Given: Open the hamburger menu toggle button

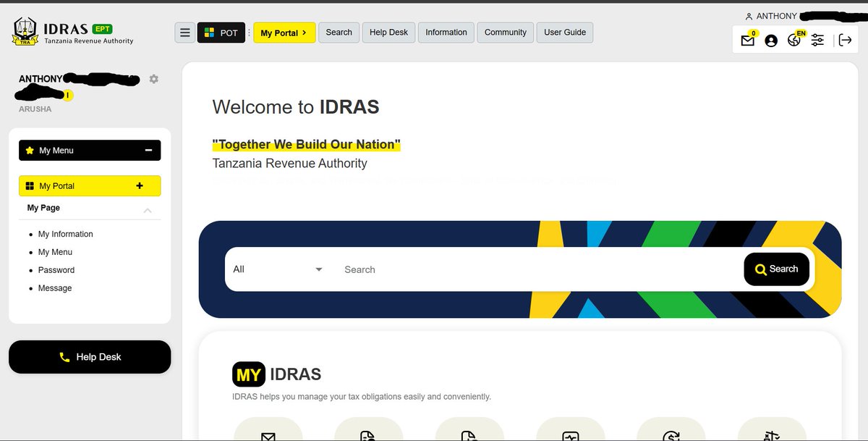Looking at the screenshot, I should 185,33.
